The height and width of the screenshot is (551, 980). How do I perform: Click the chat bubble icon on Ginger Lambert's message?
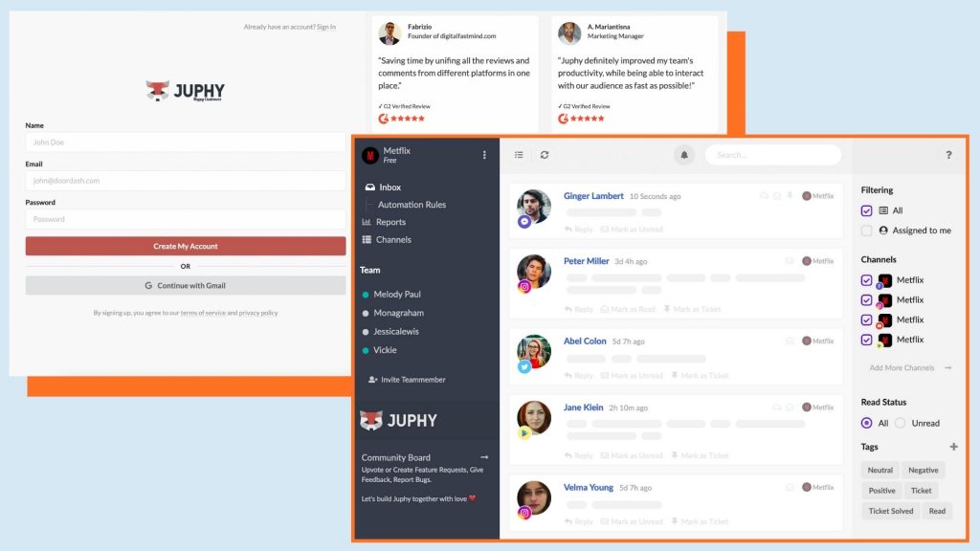[x=764, y=196]
